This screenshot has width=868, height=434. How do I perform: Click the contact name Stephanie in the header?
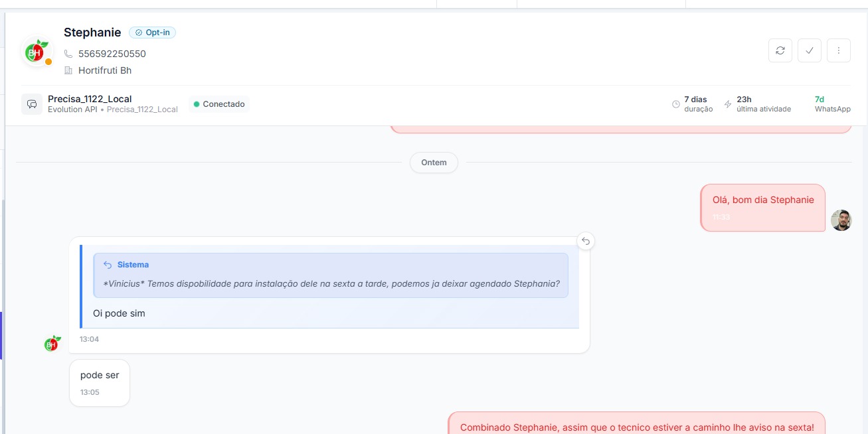(x=92, y=33)
